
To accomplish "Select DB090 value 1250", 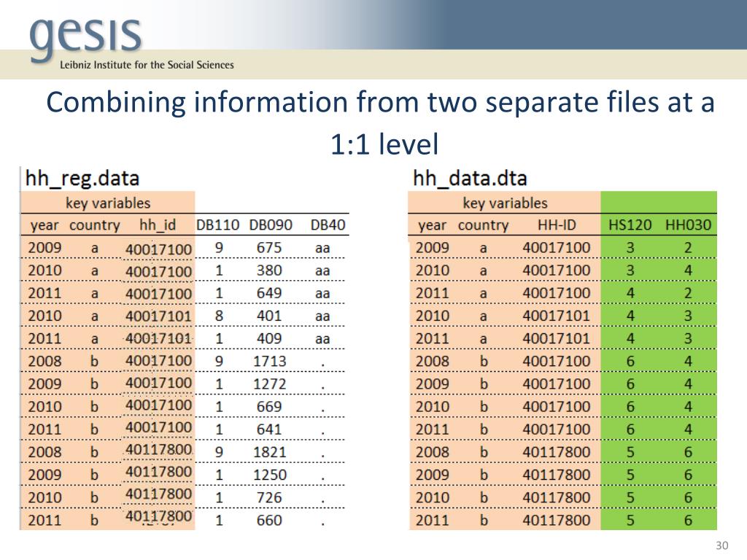I will pyautogui.click(x=270, y=475).
